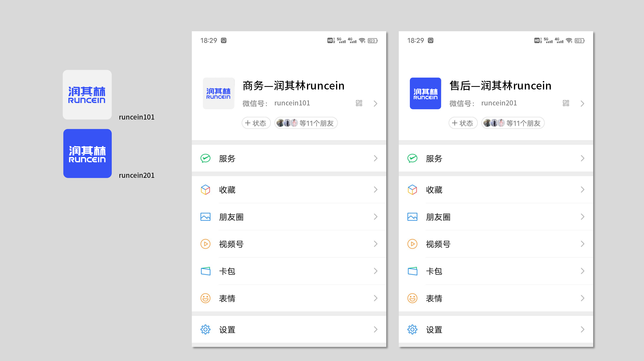The height and width of the screenshot is (361, 644).
Task: Open 视频号 row chevron in runcein201 screen
Action: click(582, 244)
